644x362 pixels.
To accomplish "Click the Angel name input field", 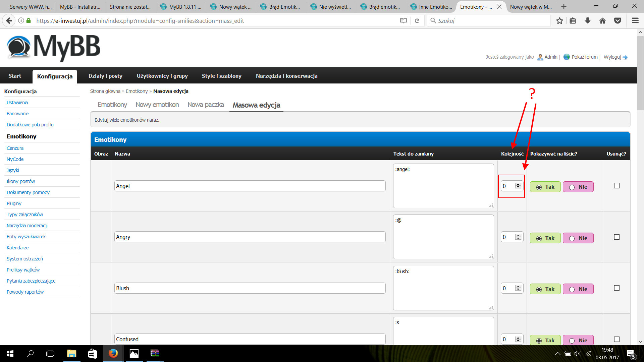I will coord(250,186).
